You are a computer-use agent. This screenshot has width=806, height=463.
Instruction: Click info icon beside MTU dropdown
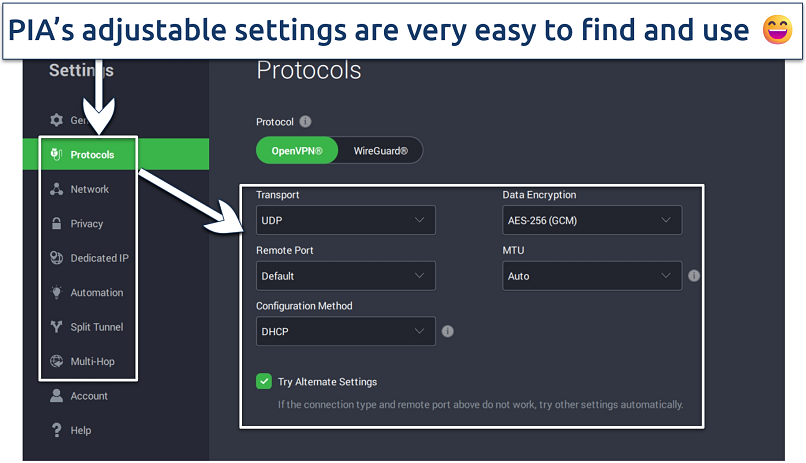(x=694, y=276)
